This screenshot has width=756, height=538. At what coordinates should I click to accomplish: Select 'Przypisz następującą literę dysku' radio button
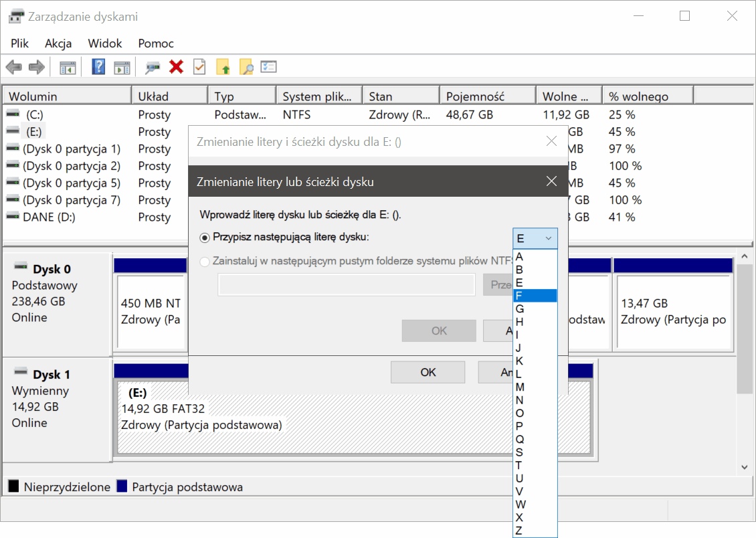[x=205, y=238]
